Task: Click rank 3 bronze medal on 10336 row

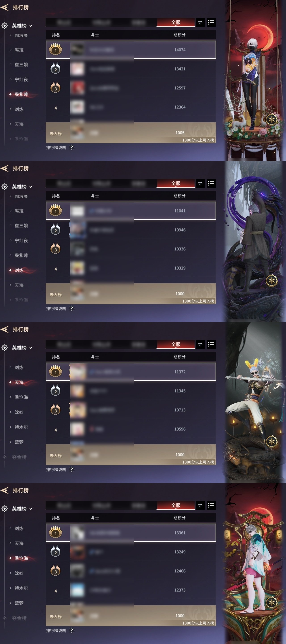Action: tap(56, 249)
